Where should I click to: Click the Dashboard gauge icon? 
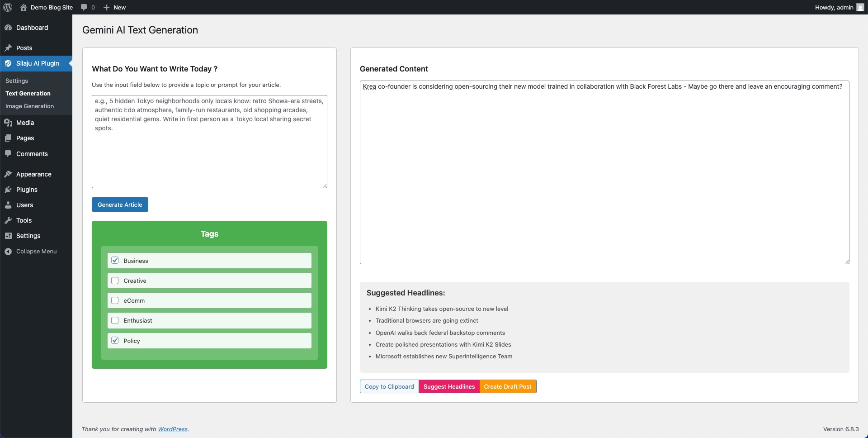coord(8,28)
